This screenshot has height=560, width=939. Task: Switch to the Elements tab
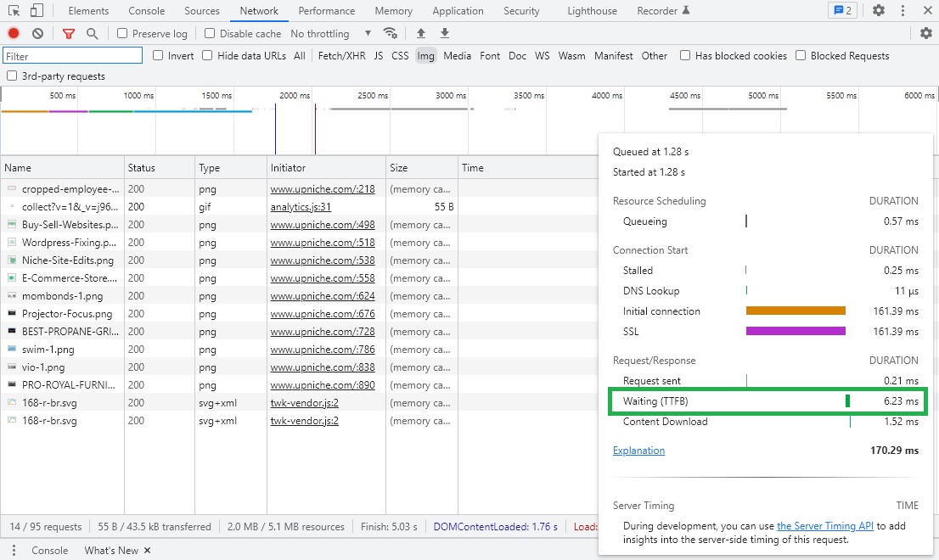tap(88, 11)
